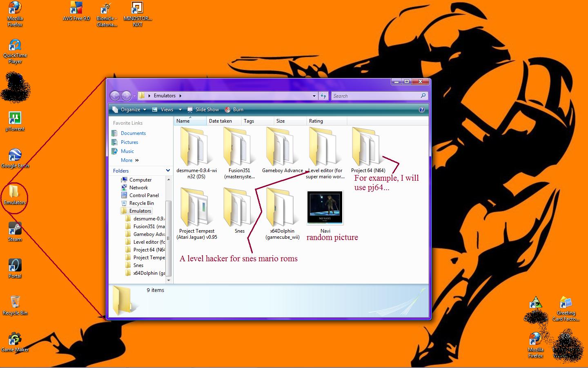The height and width of the screenshot is (368, 588).
Task: Select Recycle Bin in folder tree
Action: (x=138, y=203)
